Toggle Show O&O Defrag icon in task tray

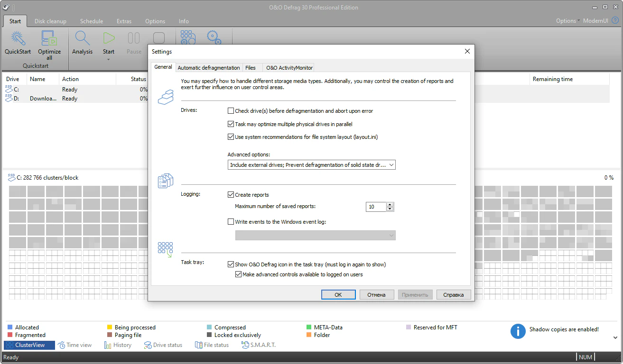pos(231,264)
